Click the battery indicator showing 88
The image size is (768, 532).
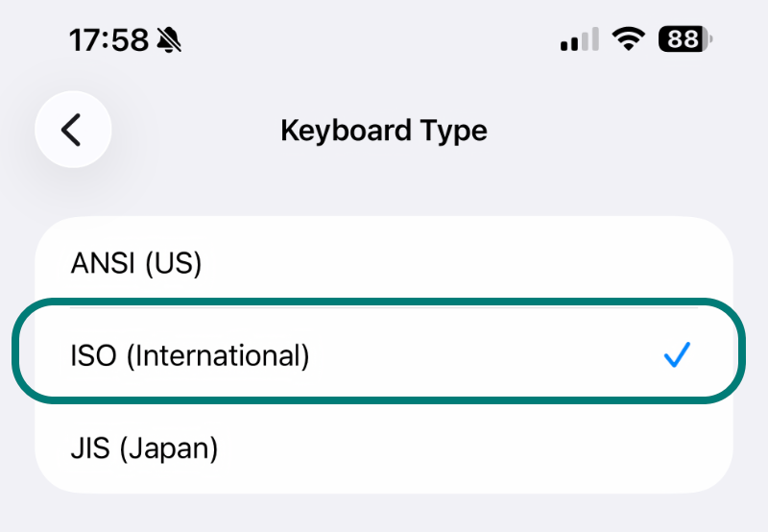[x=682, y=40]
